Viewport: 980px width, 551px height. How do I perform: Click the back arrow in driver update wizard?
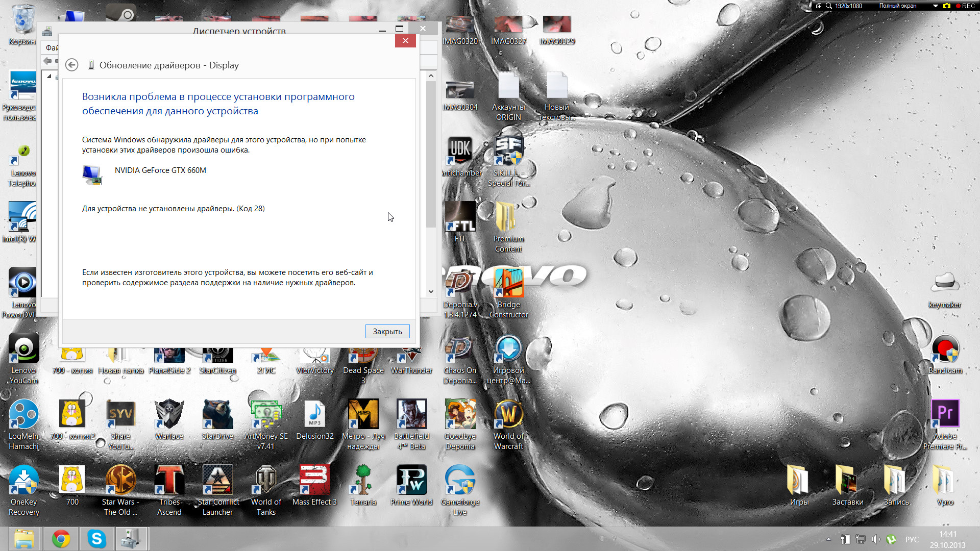point(72,65)
